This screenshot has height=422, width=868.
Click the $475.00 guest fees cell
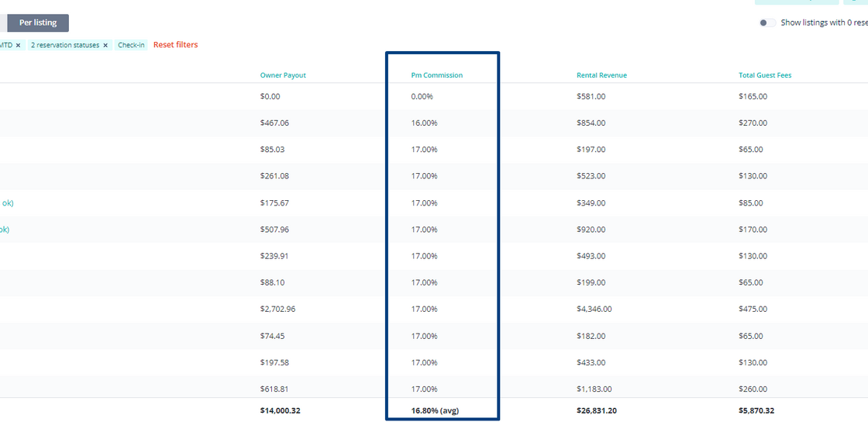pyautogui.click(x=753, y=309)
